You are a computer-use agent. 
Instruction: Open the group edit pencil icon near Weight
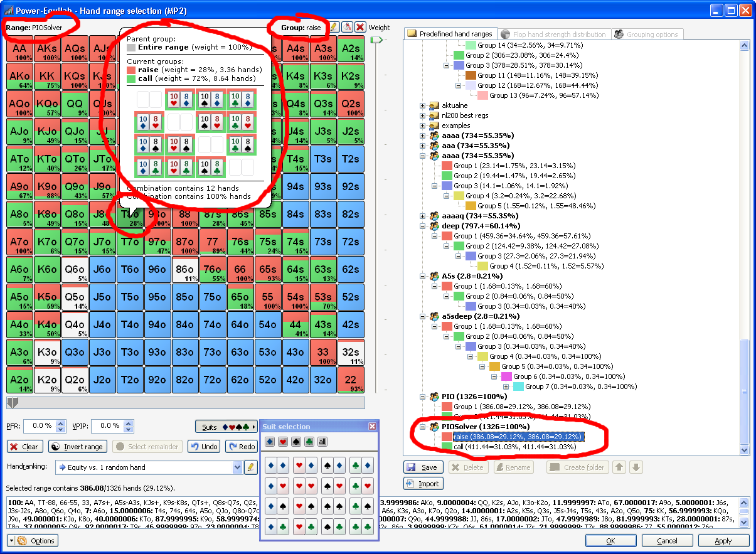(x=334, y=28)
